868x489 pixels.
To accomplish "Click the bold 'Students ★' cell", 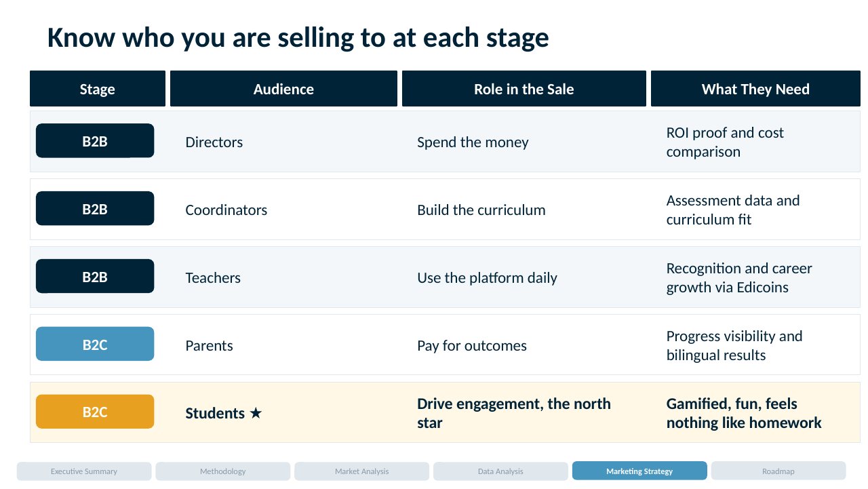I will (x=224, y=414).
